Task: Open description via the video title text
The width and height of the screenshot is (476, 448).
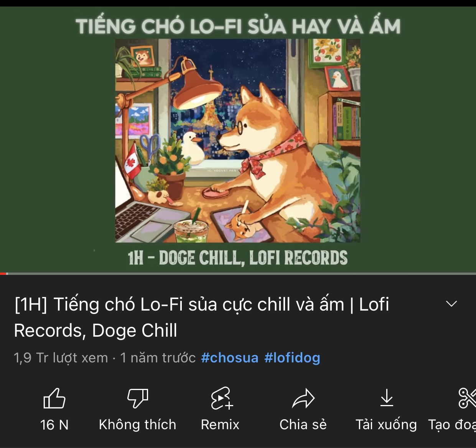Action: pyautogui.click(x=201, y=317)
